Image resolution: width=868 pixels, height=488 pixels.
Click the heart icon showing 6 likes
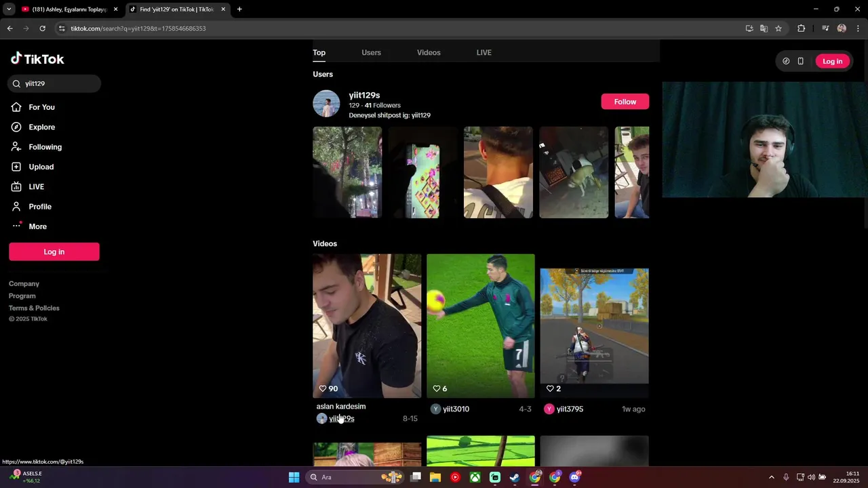click(437, 388)
